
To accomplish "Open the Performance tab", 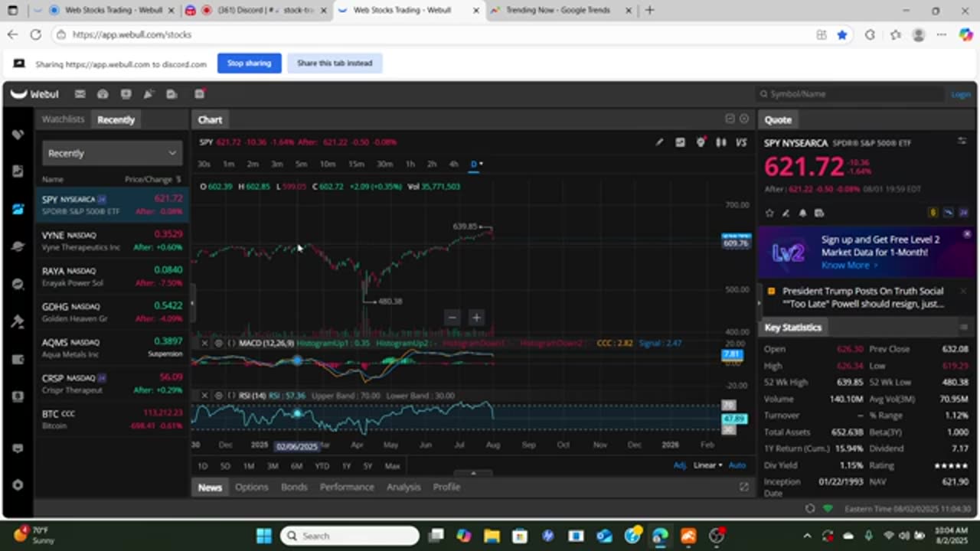I will pos(347,487).
